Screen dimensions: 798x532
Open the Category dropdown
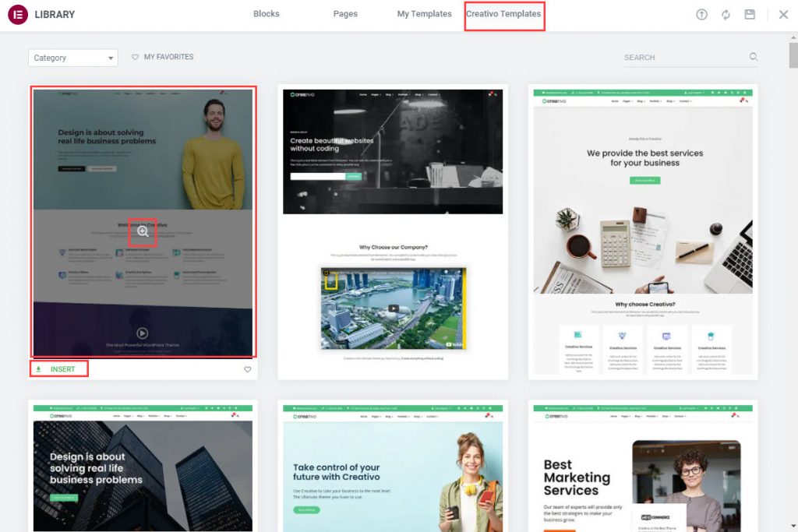coord(72,58)
